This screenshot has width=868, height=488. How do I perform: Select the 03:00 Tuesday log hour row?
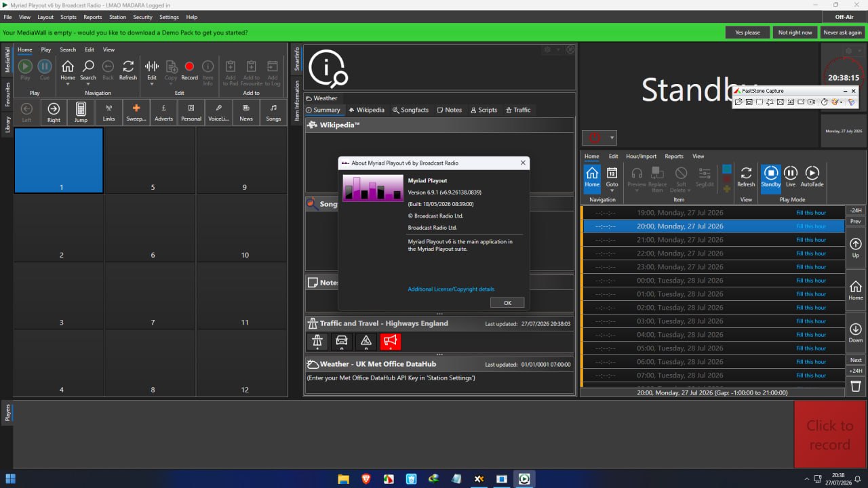(713, 321)
